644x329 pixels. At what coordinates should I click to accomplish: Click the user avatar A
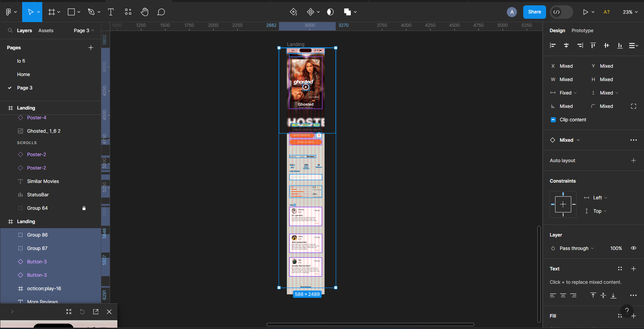click(512, 12)
